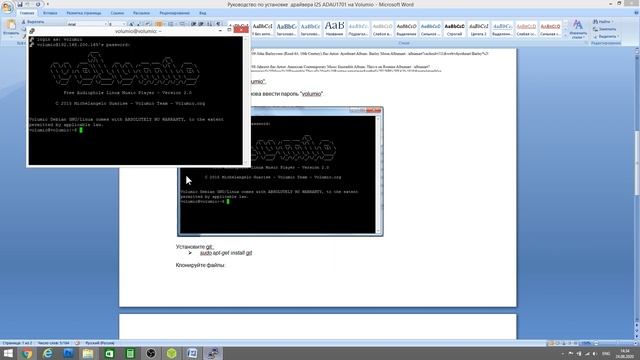640x360 pixels.
Task: Open the Вставка ribbon tab
Action: click(50, 13)
